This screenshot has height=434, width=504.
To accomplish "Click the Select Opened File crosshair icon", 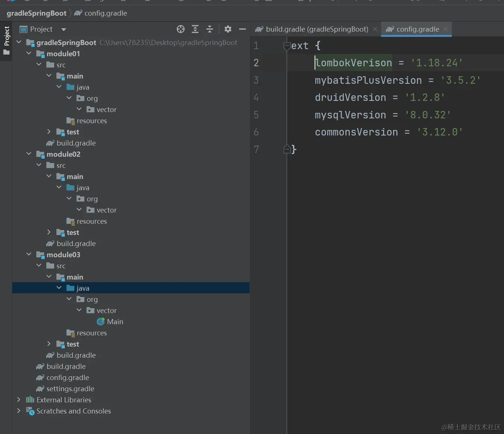I will click(x=180, y=29).
